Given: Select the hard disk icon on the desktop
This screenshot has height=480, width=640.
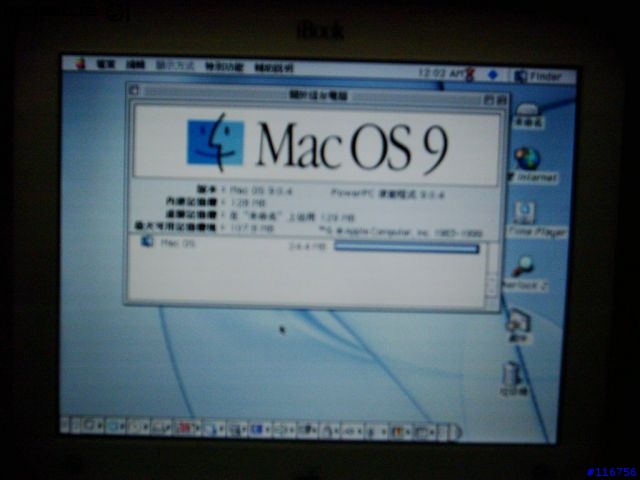Looking at the screenshot, I should pos(528,116).
